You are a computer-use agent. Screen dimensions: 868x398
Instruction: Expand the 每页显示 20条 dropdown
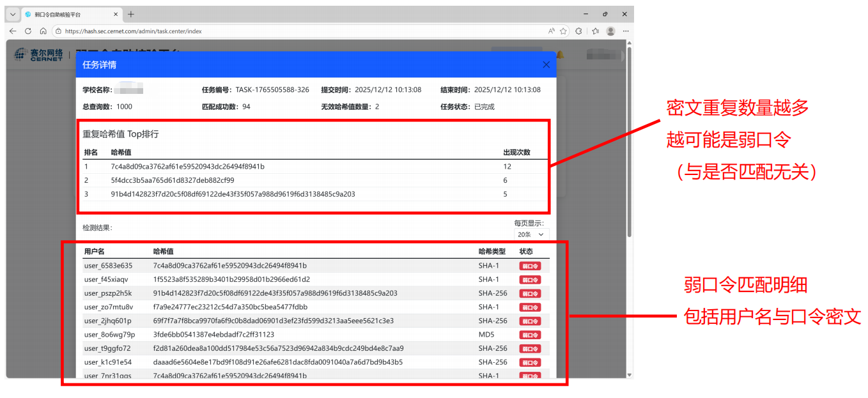pyautogui.click(x=531, y=234)
